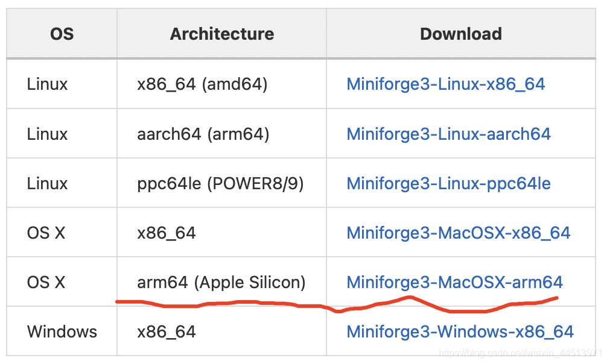Click the arm64 (Apple Silicon) cell
Viewport: 607px width, 364px height.
coord(221,282)
